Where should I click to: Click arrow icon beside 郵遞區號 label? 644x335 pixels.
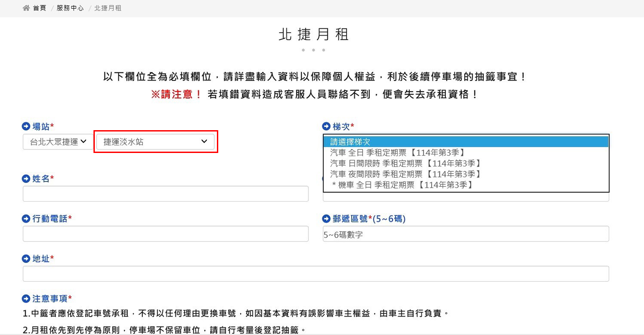(326, 219)
